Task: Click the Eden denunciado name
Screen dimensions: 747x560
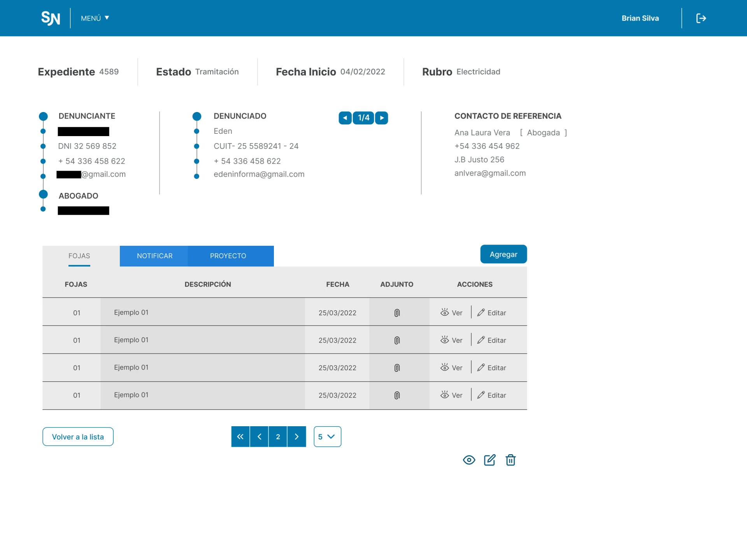Action: coord(223,131)
